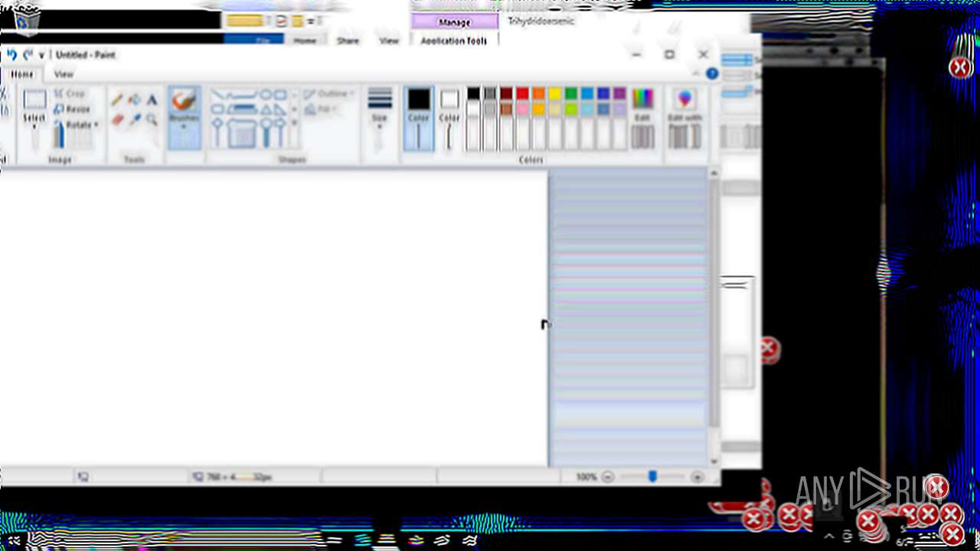Pick the green palette swatch

click(570, 93)
